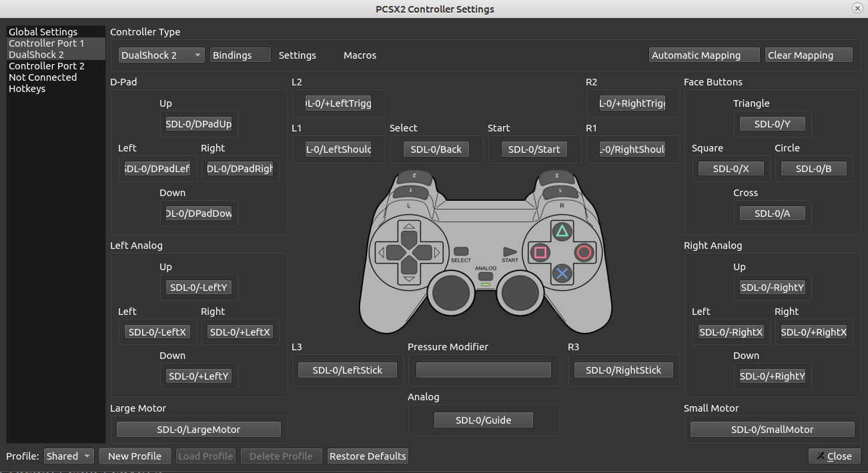Click the SELECT button on controller image

click(461, 252)
